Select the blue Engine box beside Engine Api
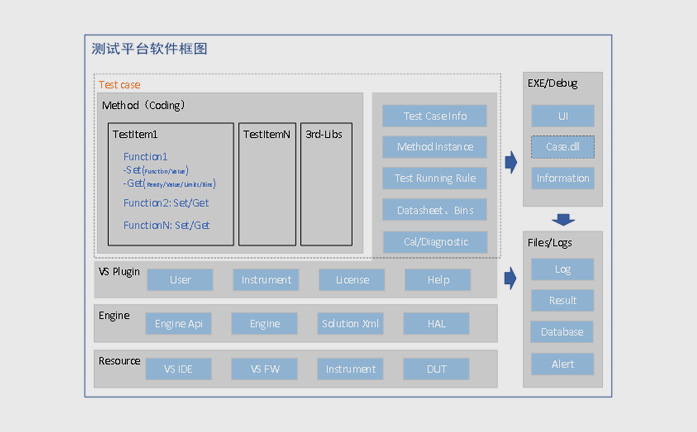The image size is (697, 432). [x=264, y=324]
